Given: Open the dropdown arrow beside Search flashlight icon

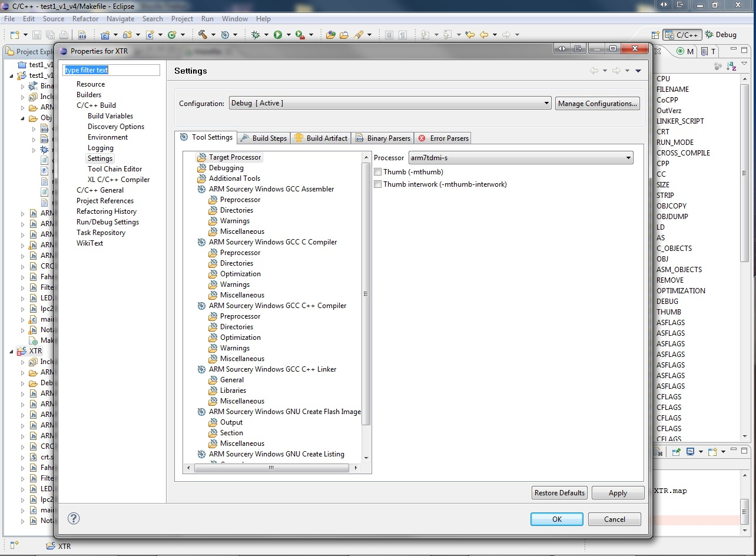Looking at the screenshot, I should point(369,35).
